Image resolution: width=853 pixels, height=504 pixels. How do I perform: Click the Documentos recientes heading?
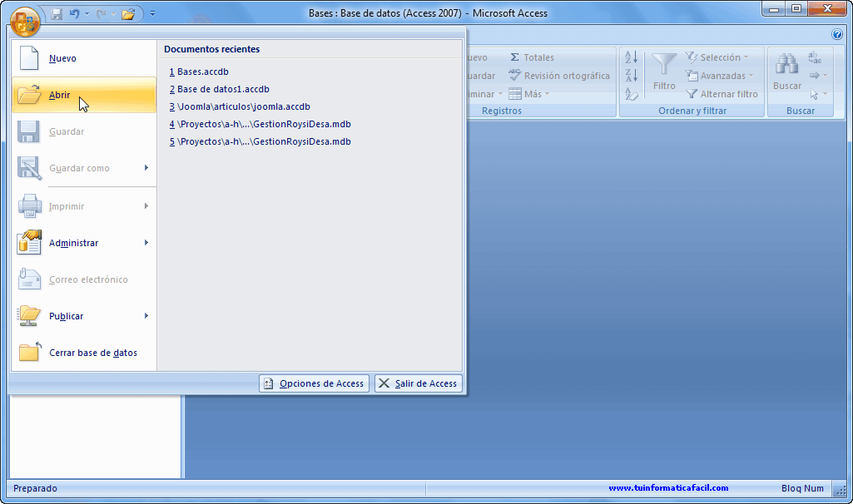pyautogui.click(x=211, y=49)
